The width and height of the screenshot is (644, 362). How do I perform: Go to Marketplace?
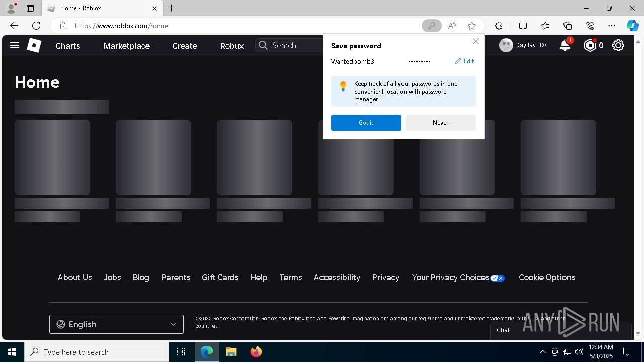pyautogui.click(x=127, y=46)
